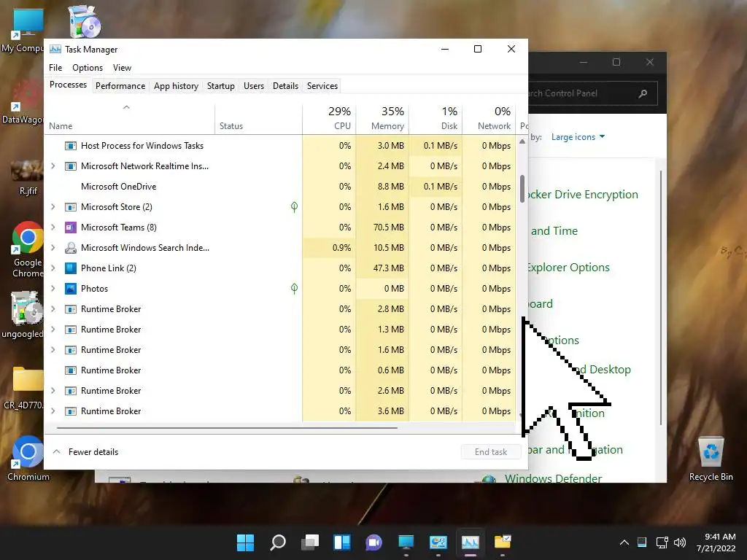
Task: Open the Chat taskbar icon
Action: [x=374, y=542]
